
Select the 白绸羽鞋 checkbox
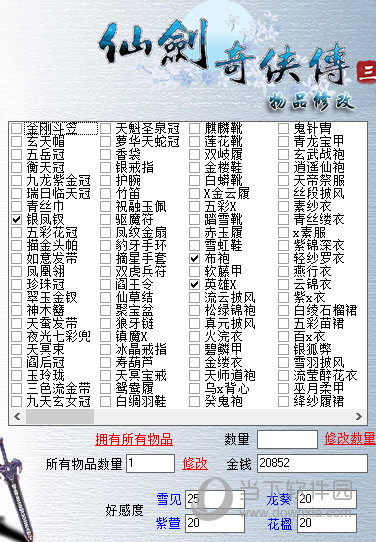coord(105,401)
